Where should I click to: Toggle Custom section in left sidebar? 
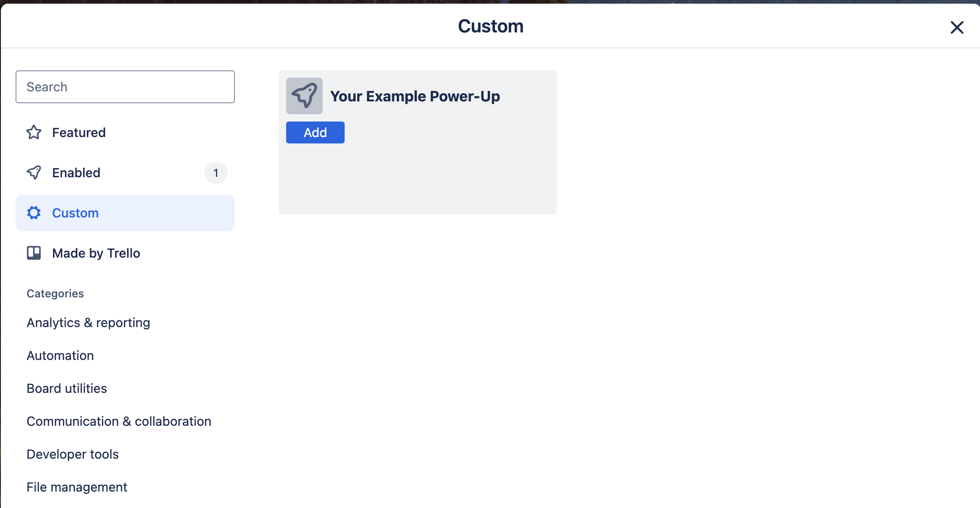pyautogui.click(x=125, y=212)
